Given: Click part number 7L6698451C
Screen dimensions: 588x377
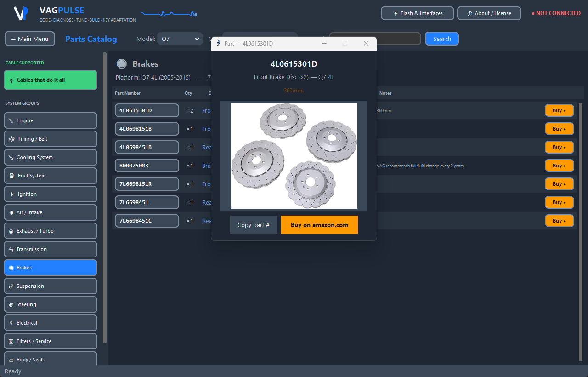Looking at the screenshot, I should coord(147,221).
